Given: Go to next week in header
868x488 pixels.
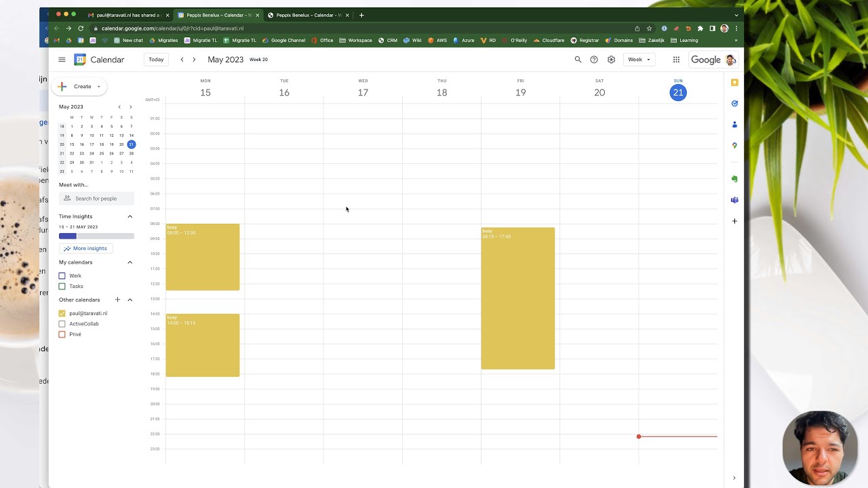Looking at the screenshot, I should [194, 60].
